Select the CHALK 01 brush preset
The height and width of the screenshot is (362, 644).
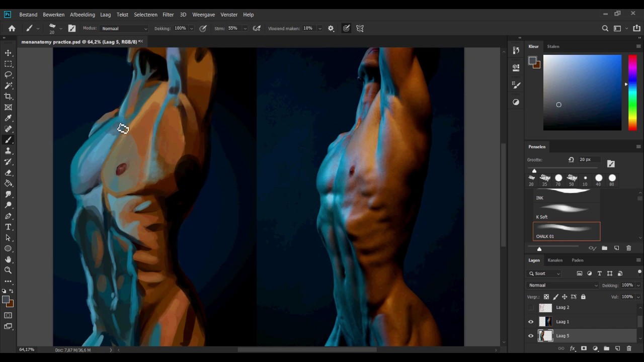tap(567, 231)
